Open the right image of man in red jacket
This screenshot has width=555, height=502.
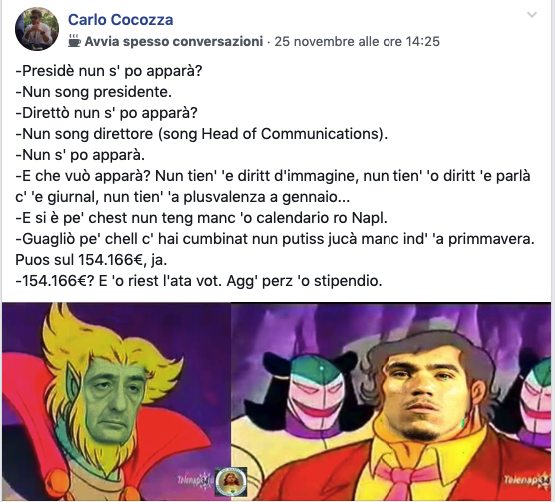(391, 401)
